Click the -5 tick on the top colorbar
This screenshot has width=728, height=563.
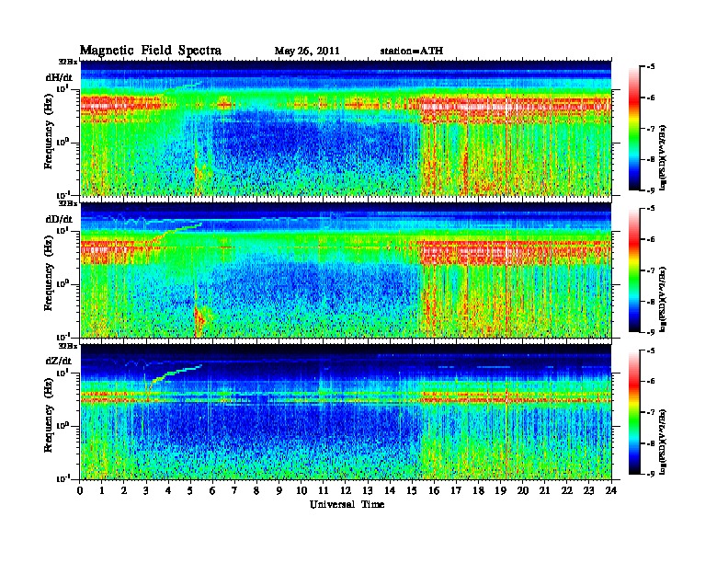(652, 66)
